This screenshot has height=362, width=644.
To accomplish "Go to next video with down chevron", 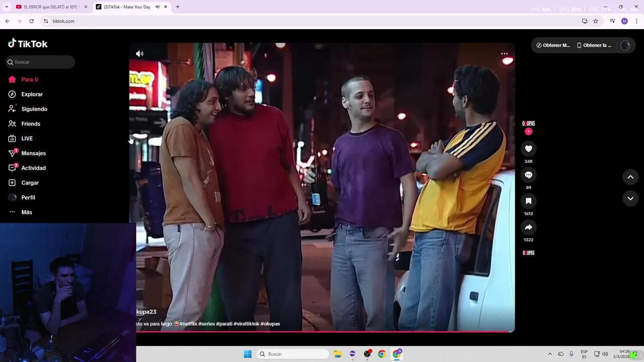I will [x=630, y=199].
